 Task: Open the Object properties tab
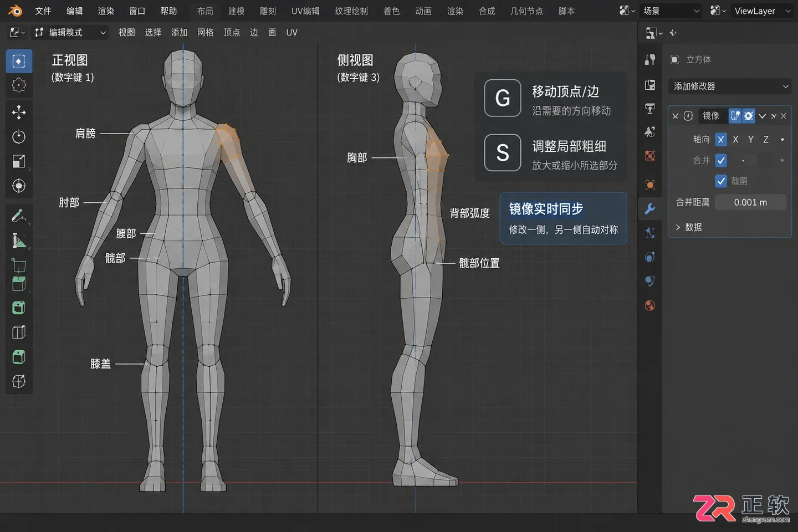[650, 185]
